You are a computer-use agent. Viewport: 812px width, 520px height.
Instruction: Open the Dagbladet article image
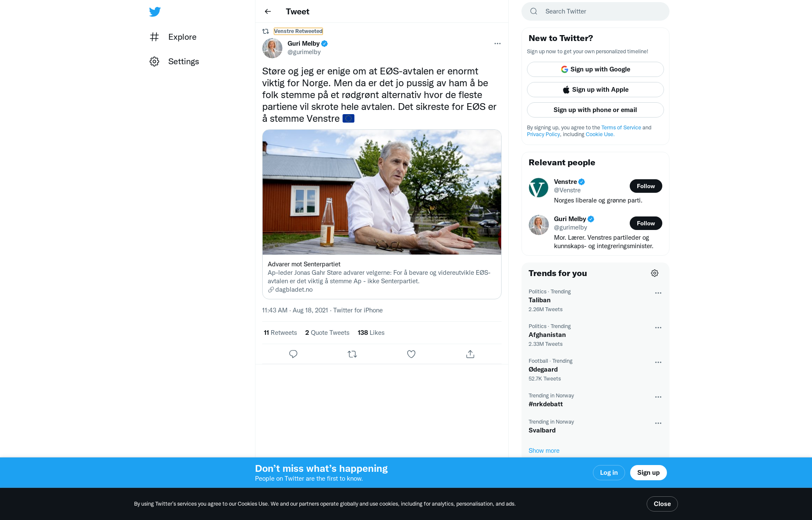coord(382,192)
